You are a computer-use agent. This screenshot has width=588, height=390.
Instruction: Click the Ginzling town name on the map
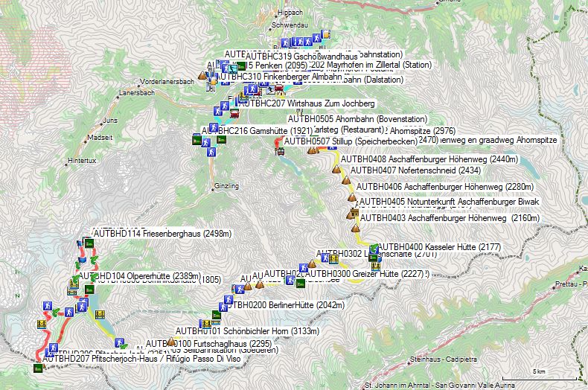226,185
